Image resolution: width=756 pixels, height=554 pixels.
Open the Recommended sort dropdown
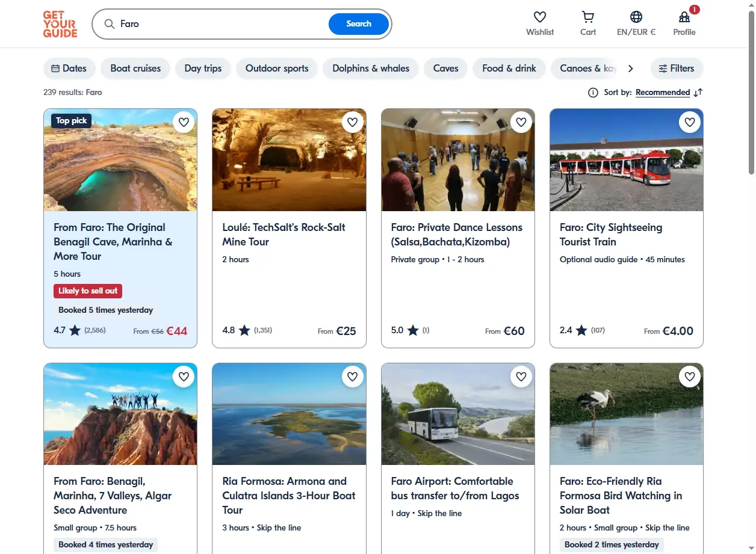663,93
